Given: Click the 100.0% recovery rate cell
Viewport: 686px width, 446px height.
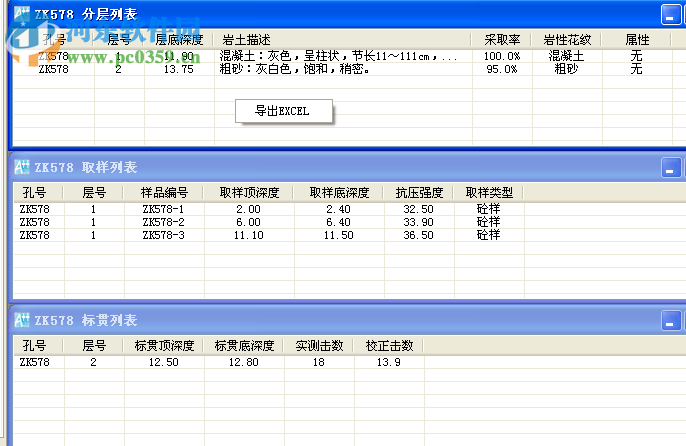Looking at the screenshot, I should [x=502, y=56].
